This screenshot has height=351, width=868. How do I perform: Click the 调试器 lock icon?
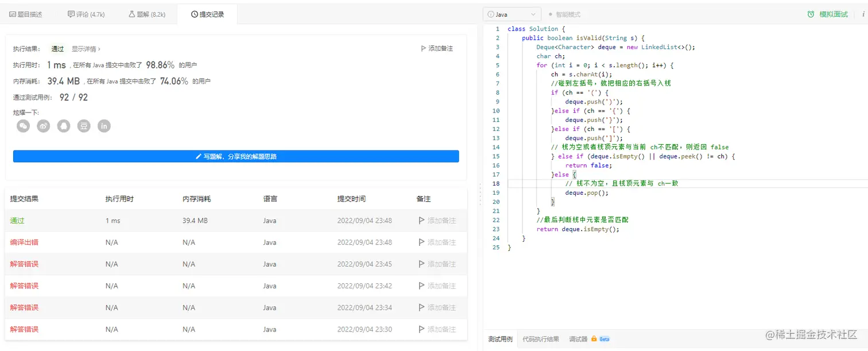click(594, 339)
